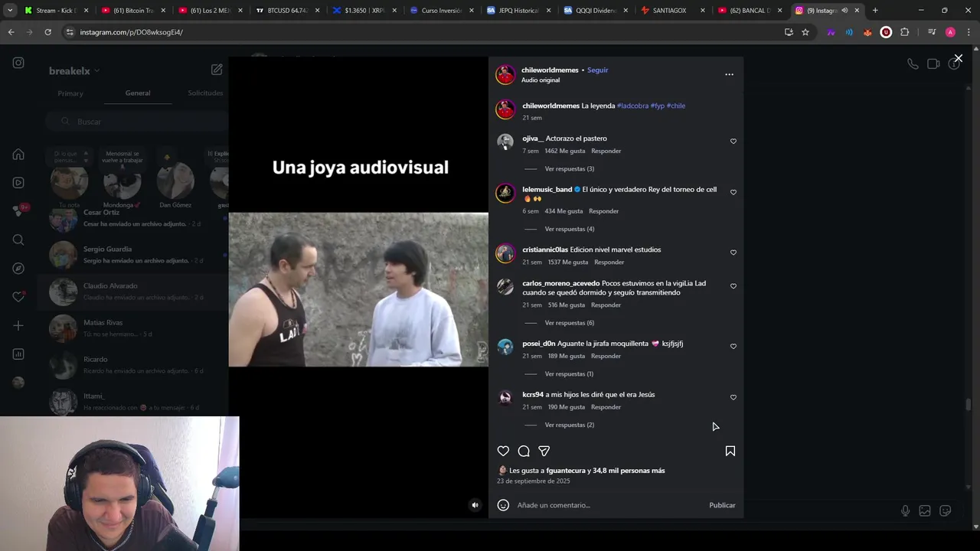Compose a new message with pencil icon
The width and height of the screenshot is (980, 551).
point(217,70)
